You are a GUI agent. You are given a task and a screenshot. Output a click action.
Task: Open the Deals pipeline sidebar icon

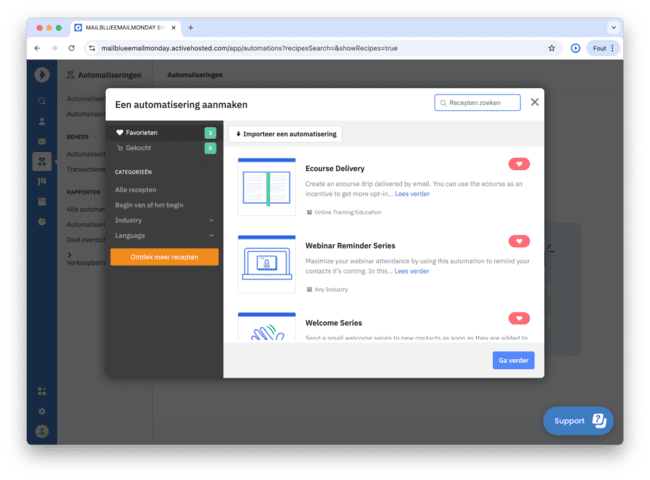(42, 182)
